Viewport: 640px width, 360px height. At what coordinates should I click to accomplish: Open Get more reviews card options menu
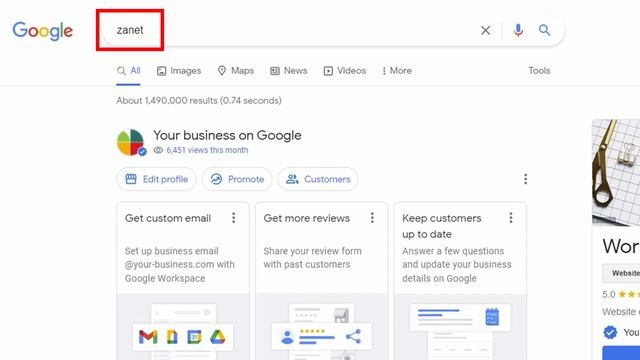[372, 218]
